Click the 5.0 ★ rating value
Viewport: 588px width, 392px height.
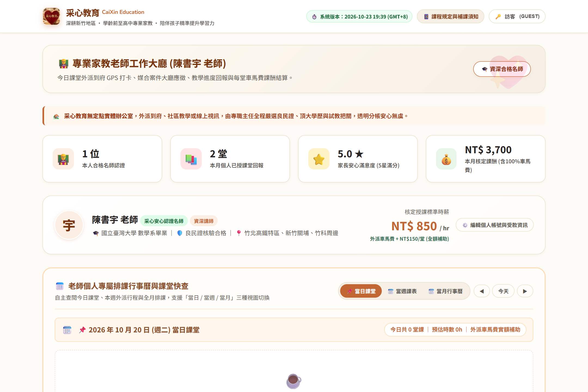pos(351,154)
